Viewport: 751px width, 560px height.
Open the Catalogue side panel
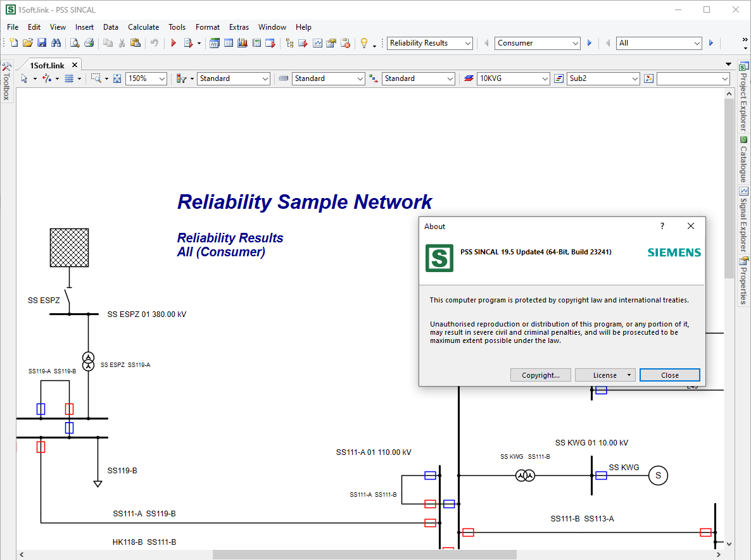click(x=743, y=159)
